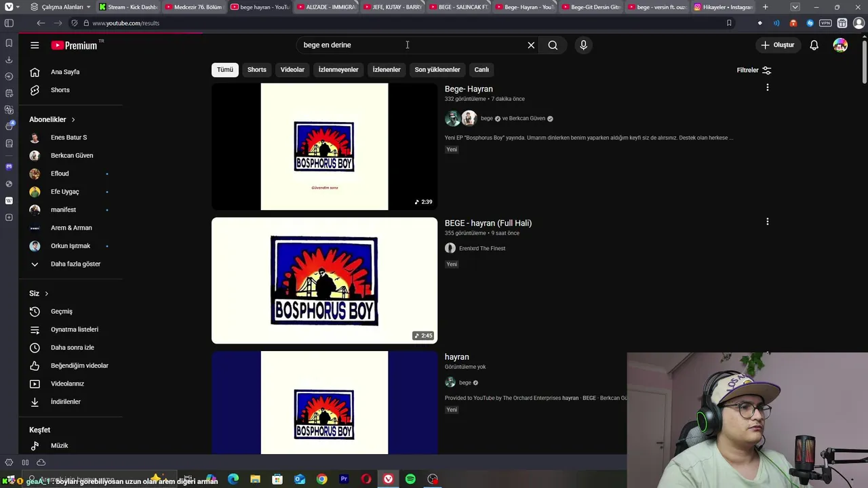The height and width of the screenshot is (488, 868).
Task: Open Google Chrome from the taskbar
Action: 321,479
